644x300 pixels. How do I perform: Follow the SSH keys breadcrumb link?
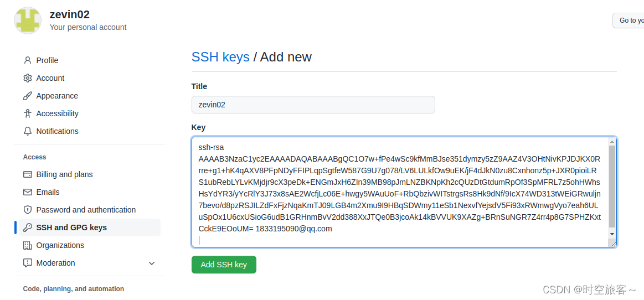220,57
